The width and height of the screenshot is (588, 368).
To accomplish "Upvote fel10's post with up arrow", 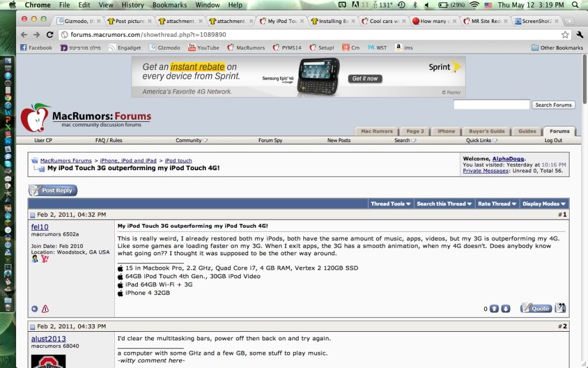I will tap(494, 309).
